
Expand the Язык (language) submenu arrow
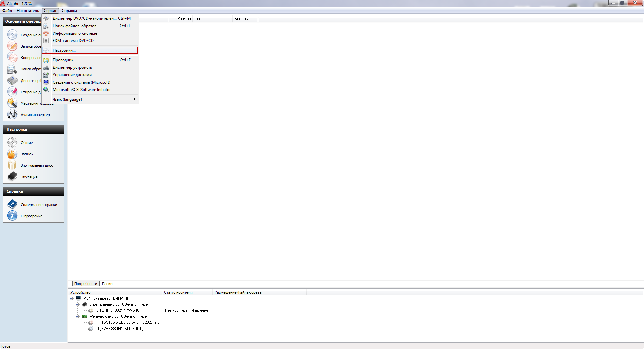coord(135,99)
